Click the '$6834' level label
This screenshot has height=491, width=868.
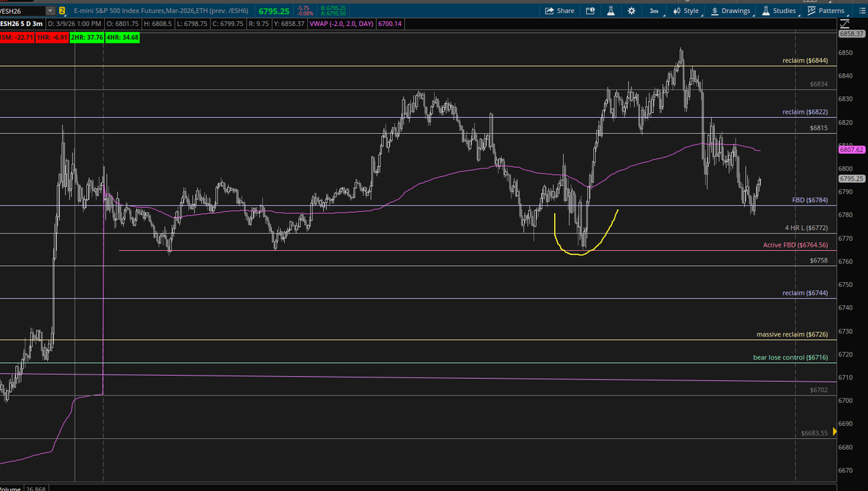(819, 84)
